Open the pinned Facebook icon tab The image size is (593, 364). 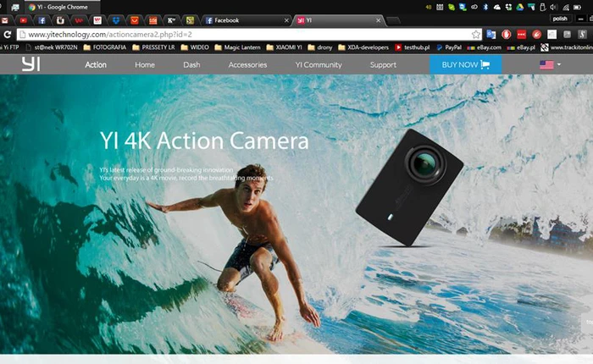tap(42, 20)
